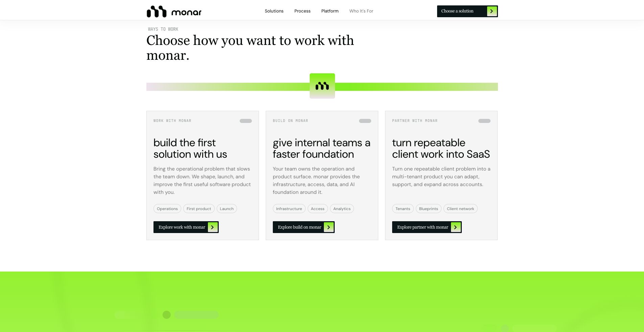Select the Tenants tag
644x332 pixels.
pyautogui.click(x=403, y=209)
